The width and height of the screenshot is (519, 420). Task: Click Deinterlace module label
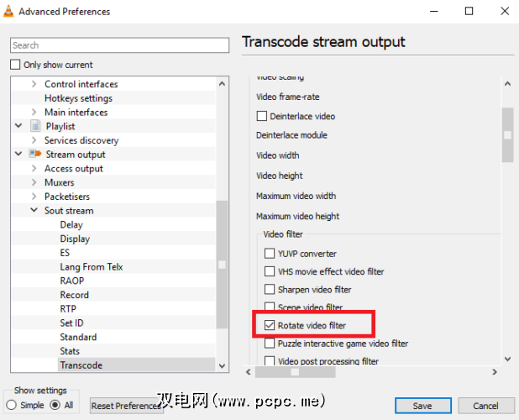pyautogui.click(x=291, y=135)
